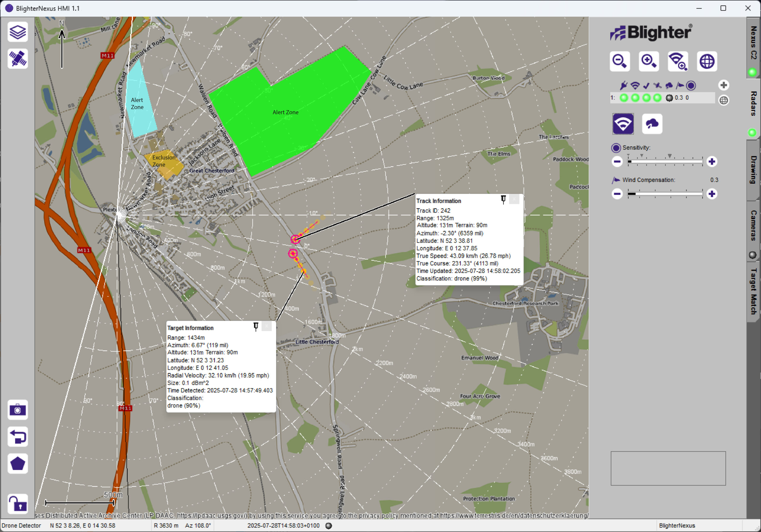Increase sensitivity with plus button

pos(712,162)
